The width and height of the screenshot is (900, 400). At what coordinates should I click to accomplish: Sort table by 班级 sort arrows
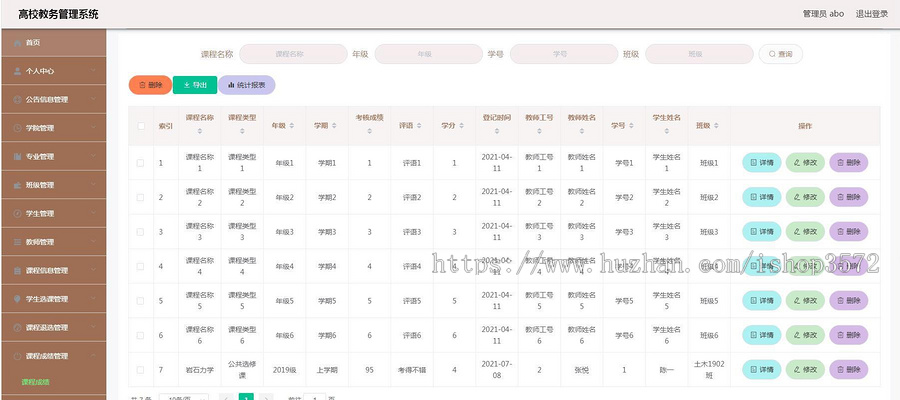coord(716,126)
